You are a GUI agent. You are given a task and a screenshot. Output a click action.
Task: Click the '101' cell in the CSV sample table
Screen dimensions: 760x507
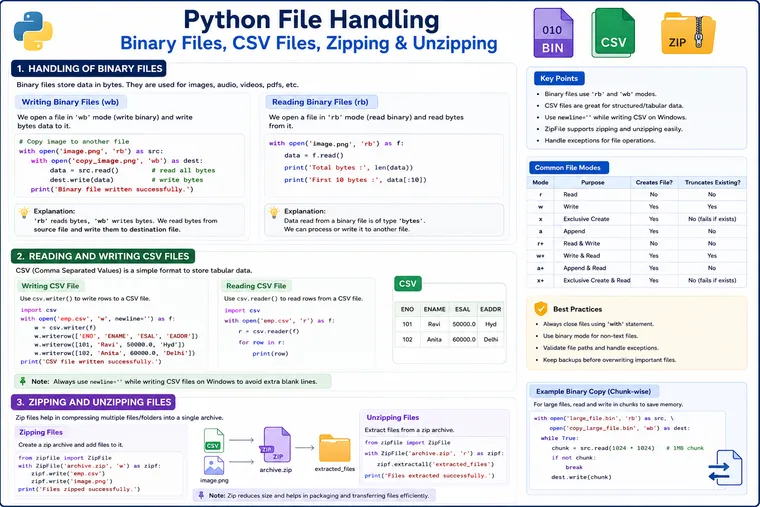click(407, 324)
